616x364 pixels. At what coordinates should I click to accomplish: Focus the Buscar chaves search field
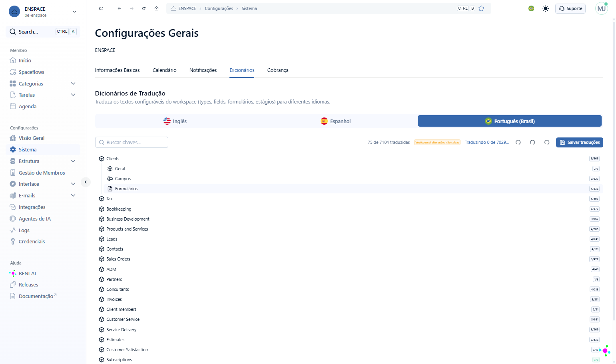coord(132,143)
